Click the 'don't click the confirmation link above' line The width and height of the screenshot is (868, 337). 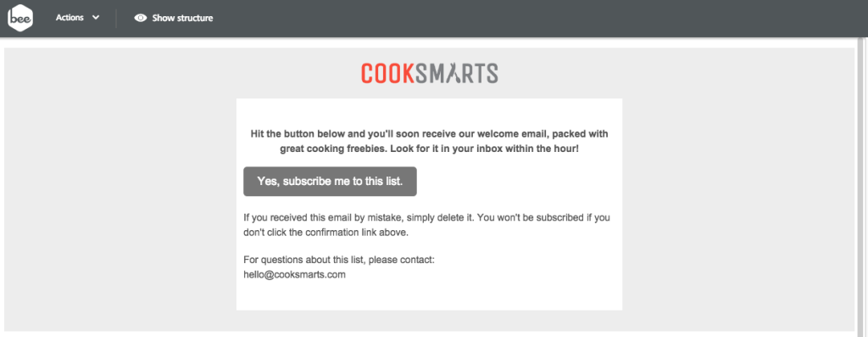click(x=326, y=233)
